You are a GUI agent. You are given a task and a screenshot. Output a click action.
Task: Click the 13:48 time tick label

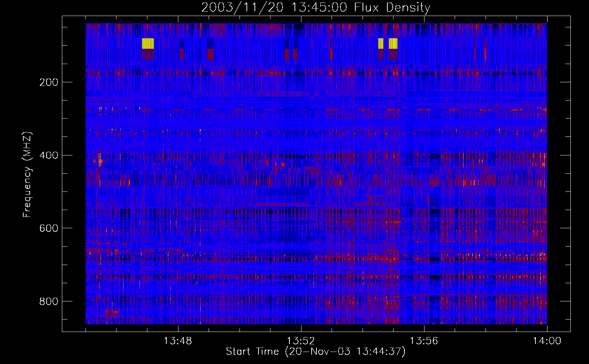pyautogui.click(x=178, y=341)
